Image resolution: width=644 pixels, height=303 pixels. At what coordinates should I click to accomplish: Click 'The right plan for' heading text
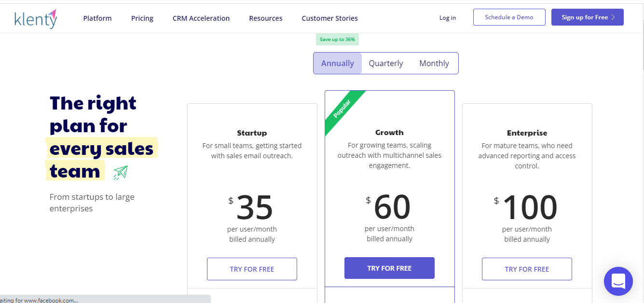click(93, 114)
